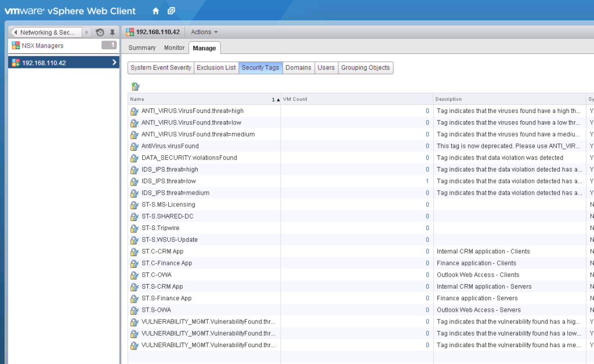594x364 pixels.
Task: Click 'Outlook Web Access - Servers' description
Action: [x=479, y=310]
